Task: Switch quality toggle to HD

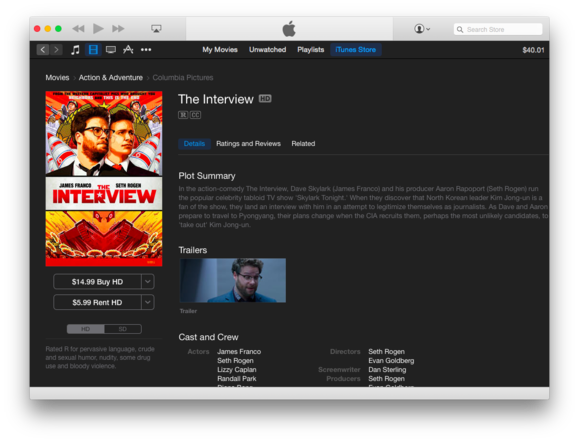Action: click(x=86, y=329)
